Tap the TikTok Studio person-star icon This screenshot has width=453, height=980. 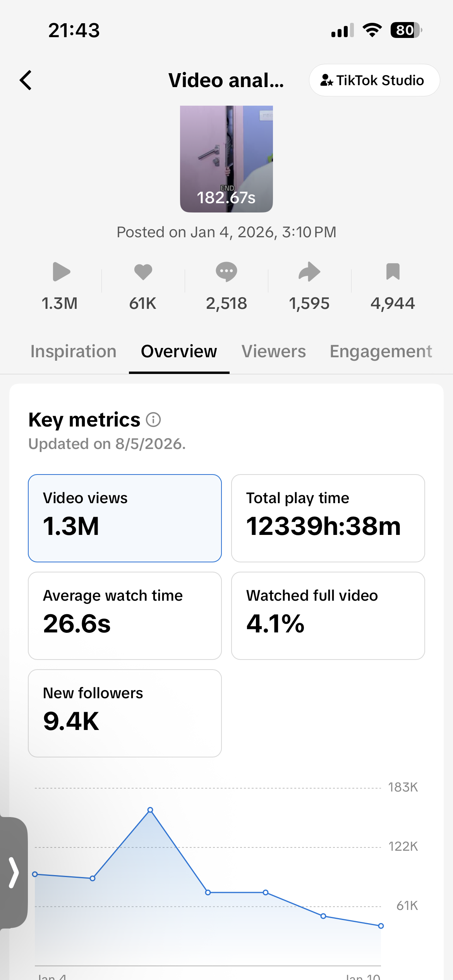coord(326,80)
